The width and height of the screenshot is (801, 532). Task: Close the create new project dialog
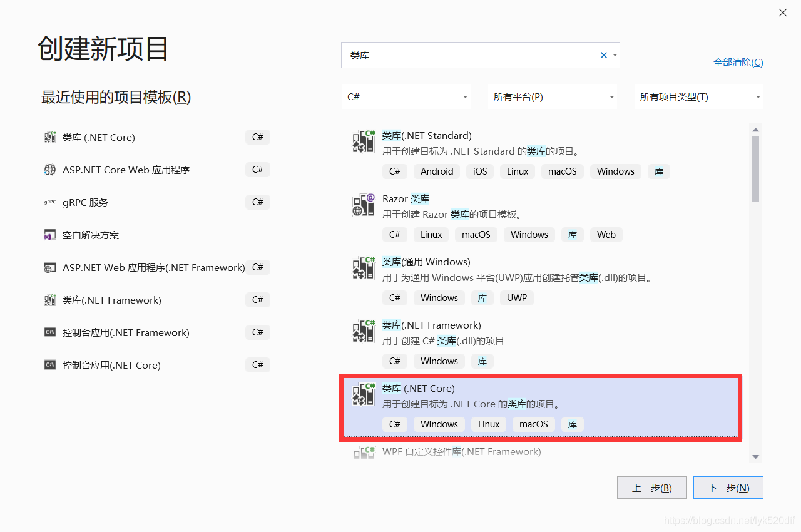[x=783, y=13]
